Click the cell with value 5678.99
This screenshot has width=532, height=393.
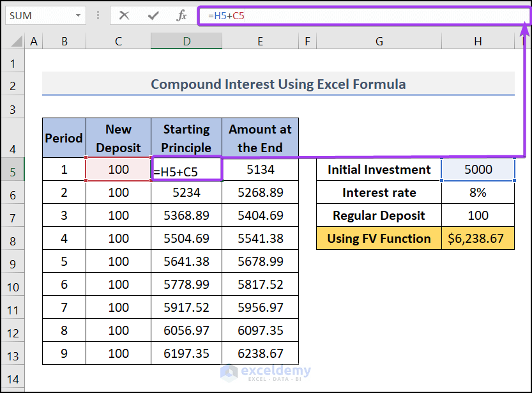pos(260,261)
